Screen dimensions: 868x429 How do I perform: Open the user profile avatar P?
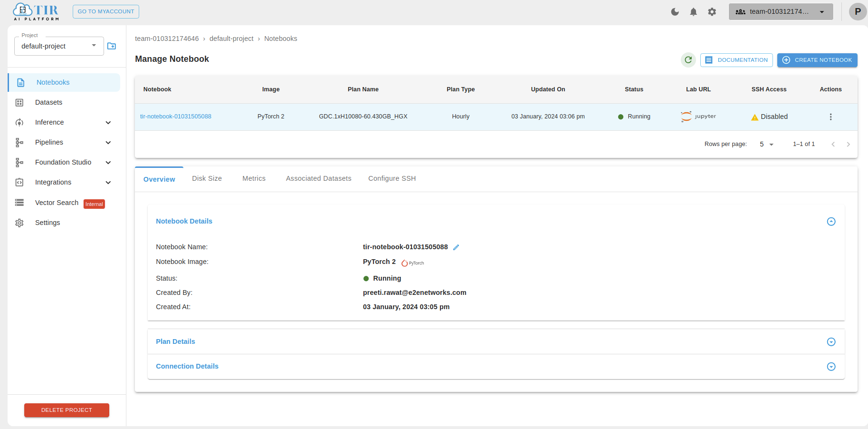[x=858, y=11]
